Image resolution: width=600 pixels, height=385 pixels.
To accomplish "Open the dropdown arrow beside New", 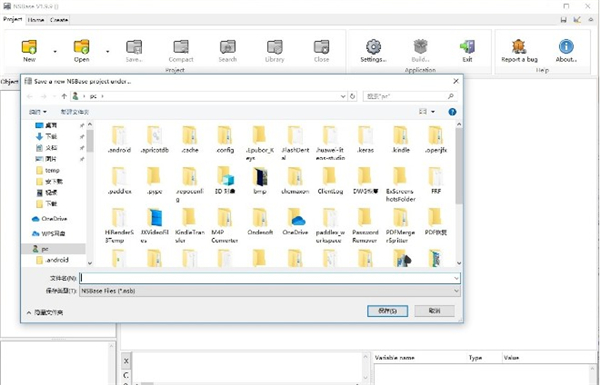I will (55, 51).
